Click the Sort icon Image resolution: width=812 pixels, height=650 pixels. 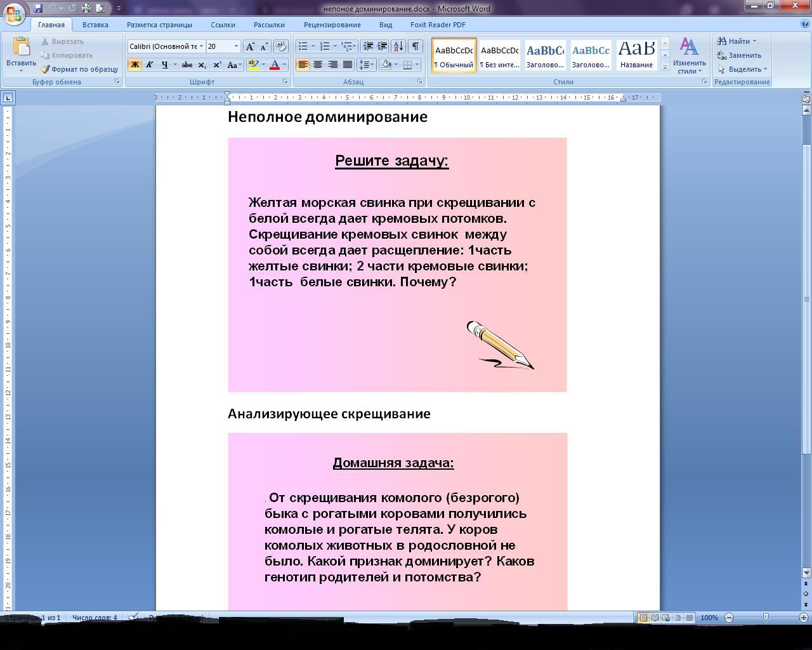(x=398, y=46)
